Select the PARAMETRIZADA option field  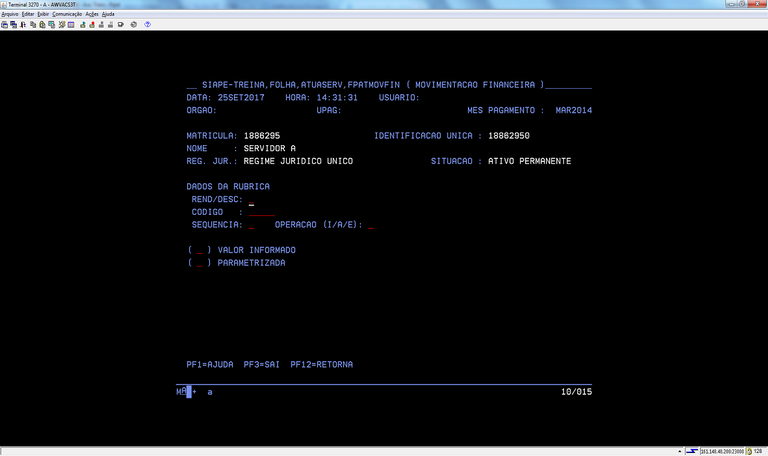coord(199,264)
